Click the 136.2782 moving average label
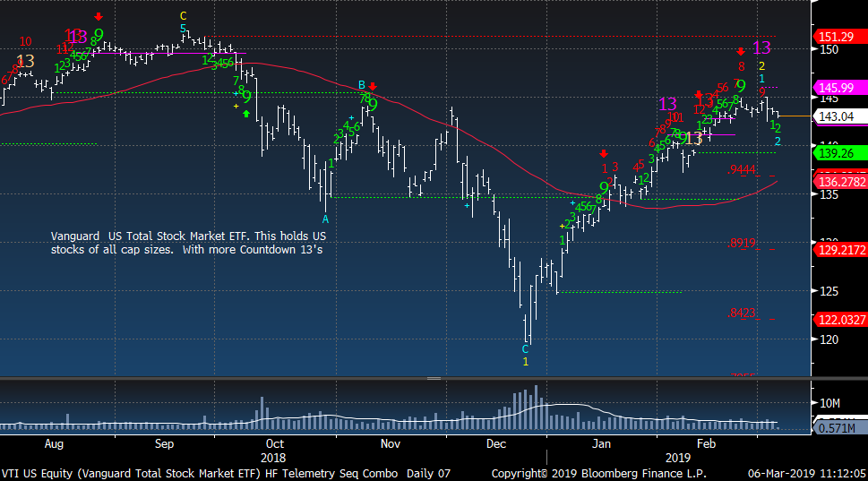The height and width of the screenshot is (481, 868). click(x=839, y=182)
